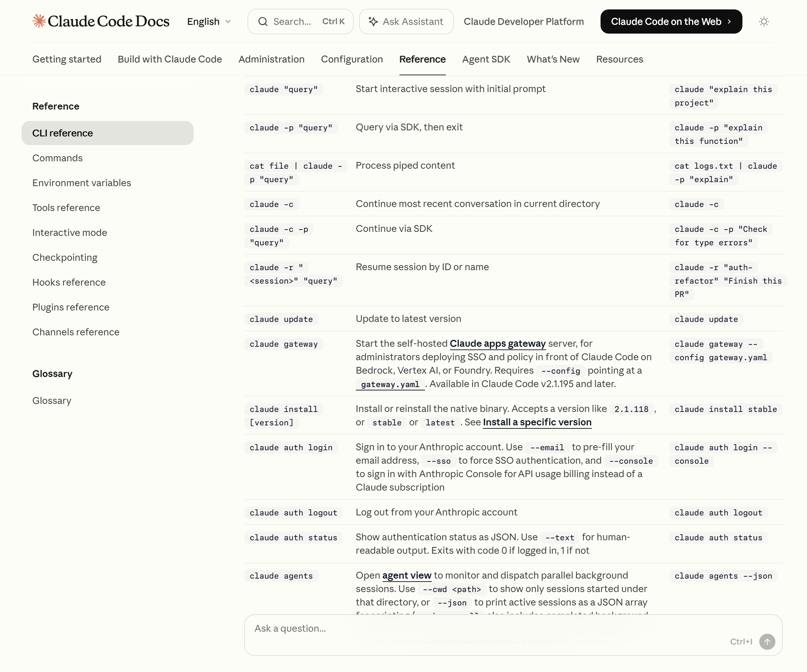Screen dimensions: 807x672
Task: Open the Glossary page link in sidebar
Action: (52, 401)
